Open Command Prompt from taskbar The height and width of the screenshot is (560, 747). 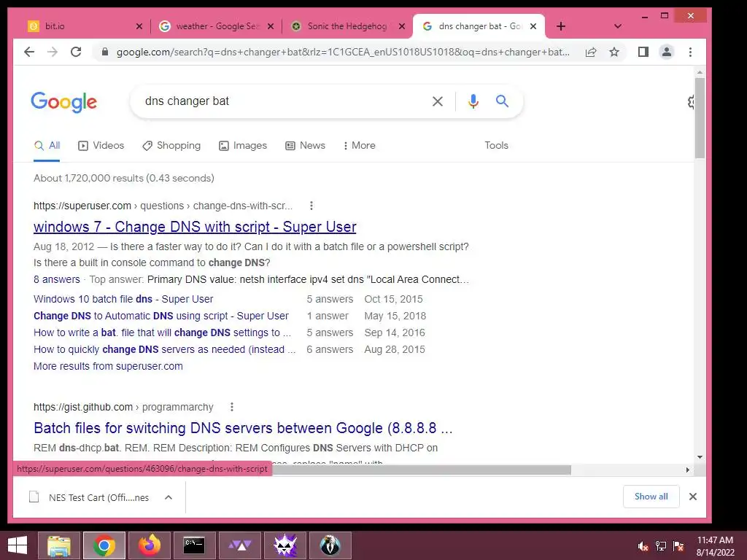pos(194,545)
